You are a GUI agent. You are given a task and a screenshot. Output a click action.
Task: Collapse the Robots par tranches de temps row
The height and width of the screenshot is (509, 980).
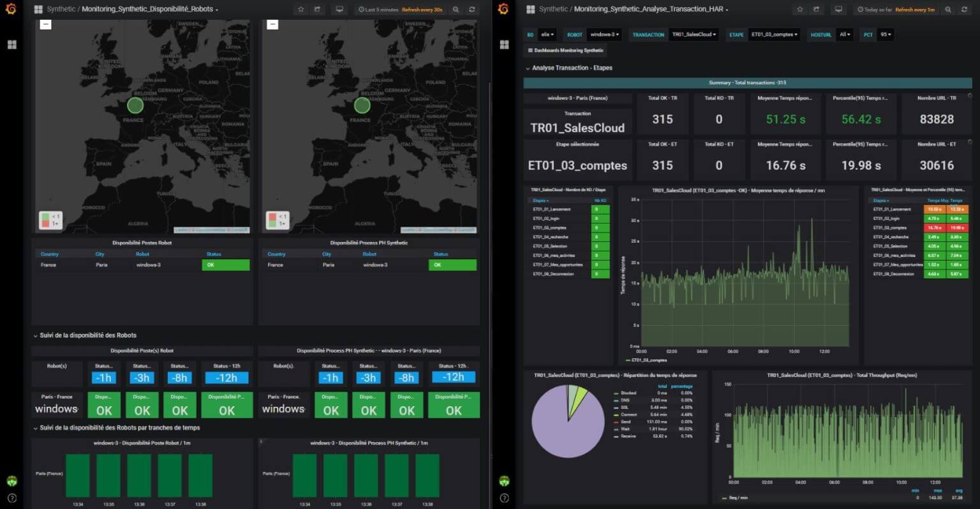[x=117, y=428]
